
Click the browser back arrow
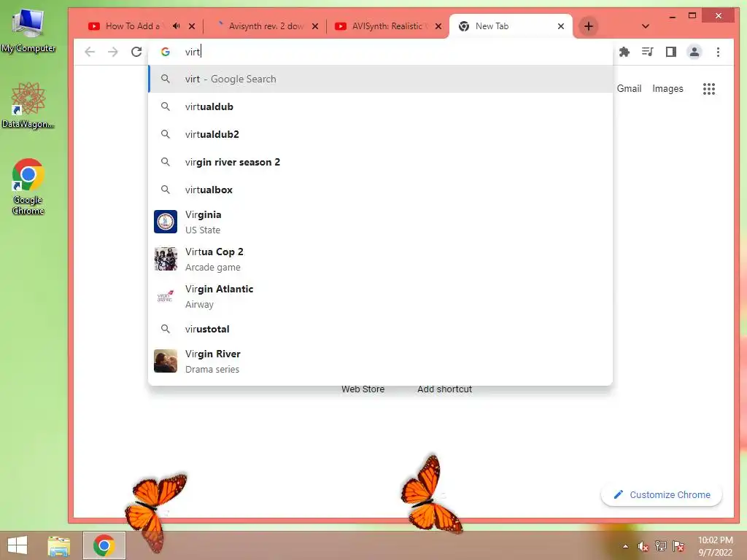(x=90, y=52)
